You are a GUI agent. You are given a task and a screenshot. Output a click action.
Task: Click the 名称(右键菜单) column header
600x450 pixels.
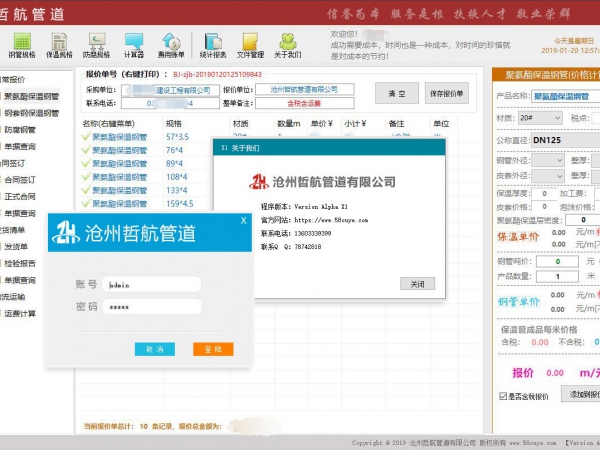[x=109, y=124]
